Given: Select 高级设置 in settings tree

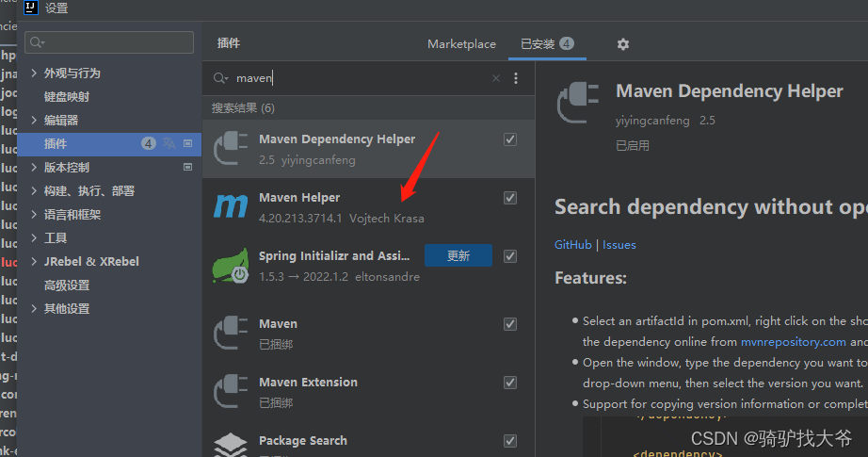Looking at the screenshot, I should (67, 285).
